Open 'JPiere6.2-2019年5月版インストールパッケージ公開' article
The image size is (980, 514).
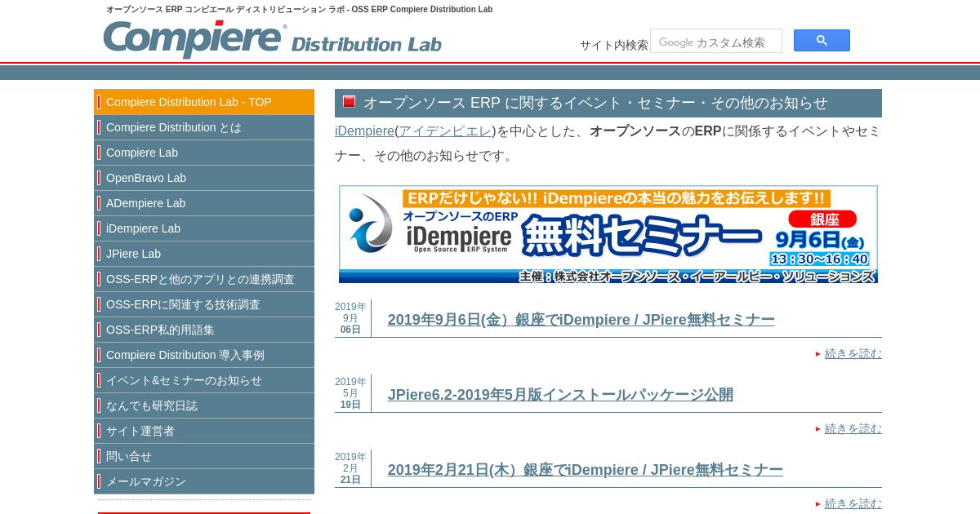click(560, 395)
